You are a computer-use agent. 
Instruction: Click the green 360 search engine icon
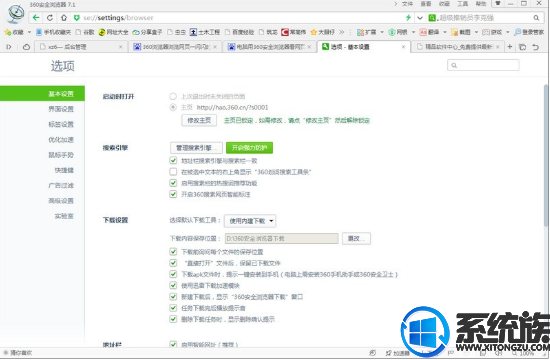[x=432, y=18]
